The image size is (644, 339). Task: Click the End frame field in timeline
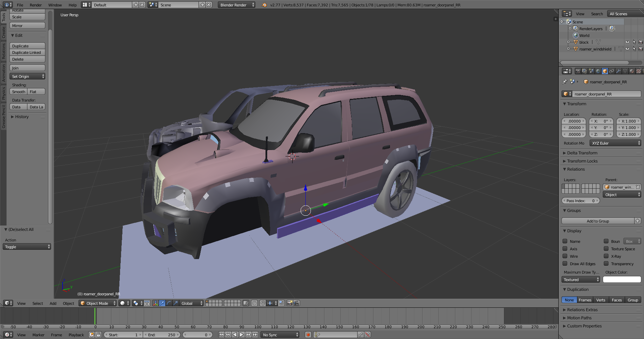tap(162, 335)
